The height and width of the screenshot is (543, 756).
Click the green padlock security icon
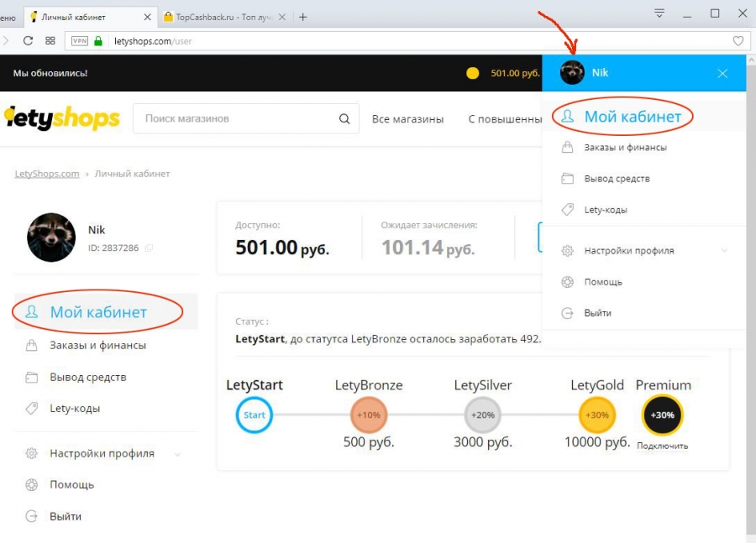98,41
